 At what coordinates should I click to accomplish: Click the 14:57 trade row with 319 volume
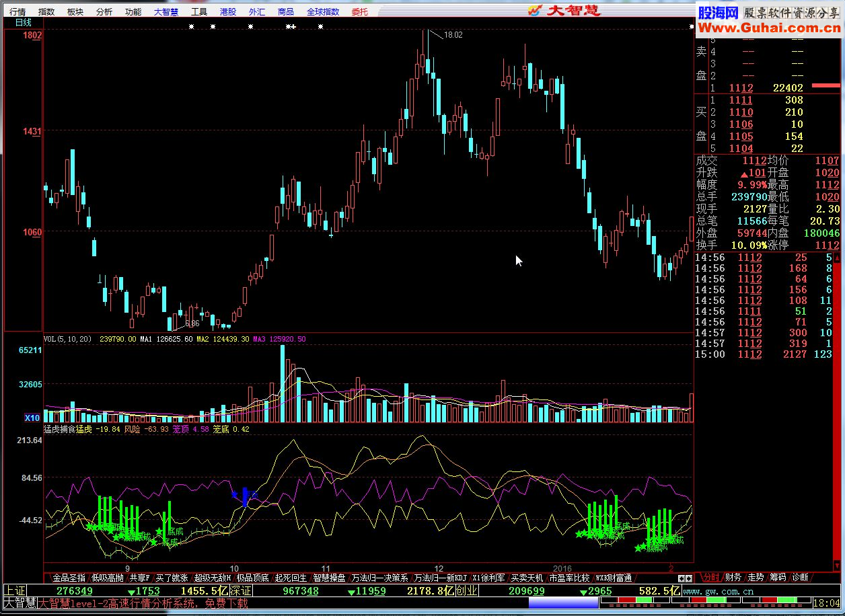click(x=764, y=344)
